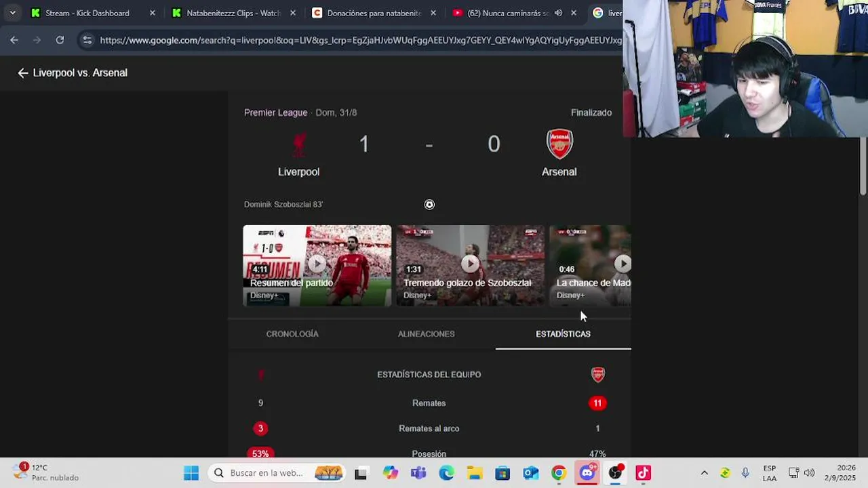Open the volume tray icon
The width and height of the screenshot is (868, 488).
click(x=809, y=473)
